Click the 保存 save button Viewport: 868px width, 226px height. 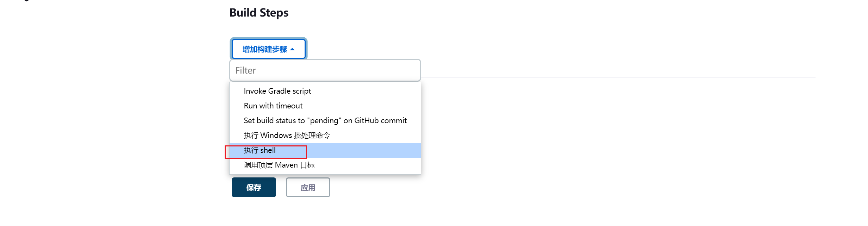pos(254,187)
